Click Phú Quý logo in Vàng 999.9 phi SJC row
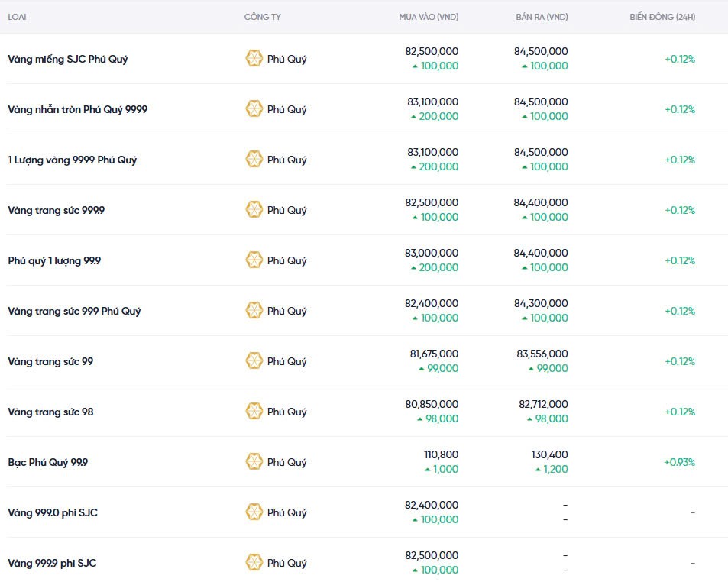The width and height of the screenshot is (728, 585). pos(254,563)
